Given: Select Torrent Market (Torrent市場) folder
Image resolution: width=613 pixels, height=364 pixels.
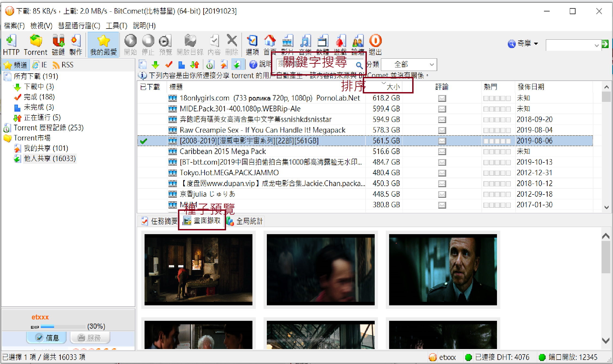Looking at the screenshot, I should [x=27, y=138].
